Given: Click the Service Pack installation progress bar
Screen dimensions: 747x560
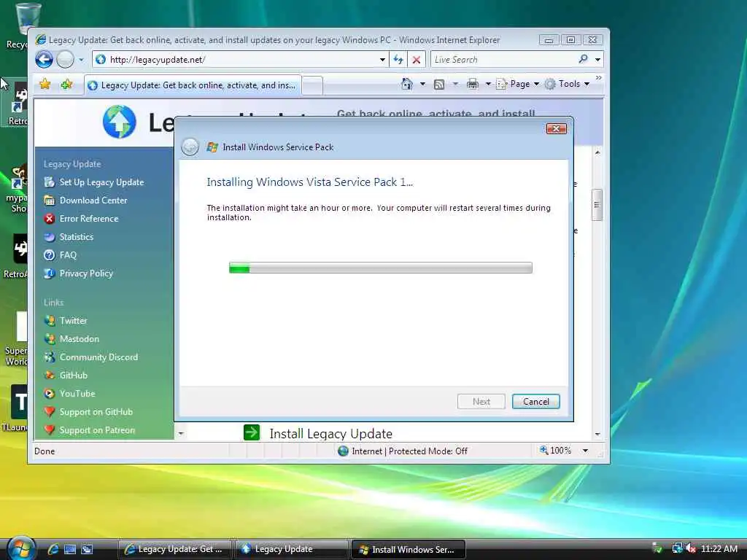Looking at the screenshot, I should click(381, 268).
